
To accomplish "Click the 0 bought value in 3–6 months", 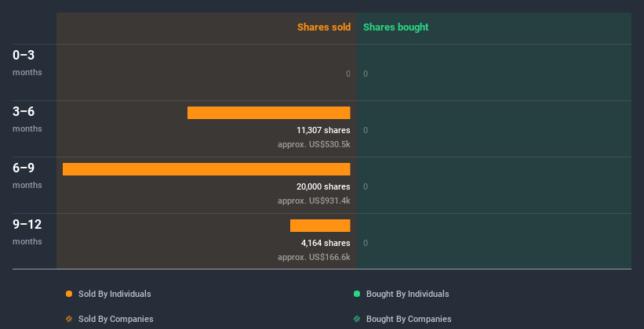I will 366,131.
